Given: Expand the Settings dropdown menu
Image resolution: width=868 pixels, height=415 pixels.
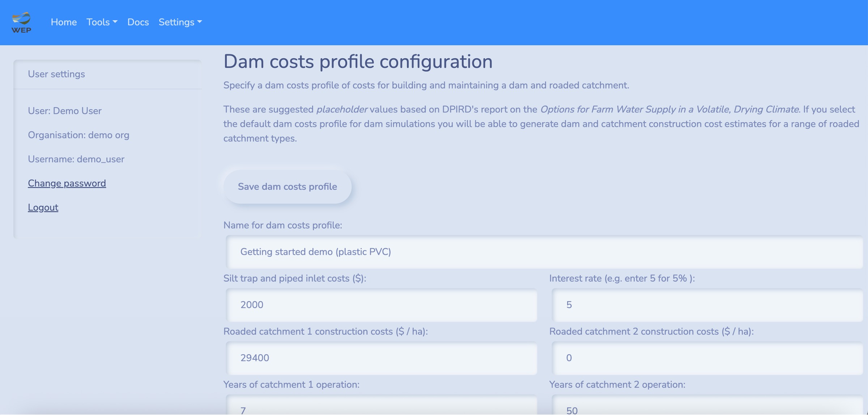Looking at the screenshot, I should 180,22.
